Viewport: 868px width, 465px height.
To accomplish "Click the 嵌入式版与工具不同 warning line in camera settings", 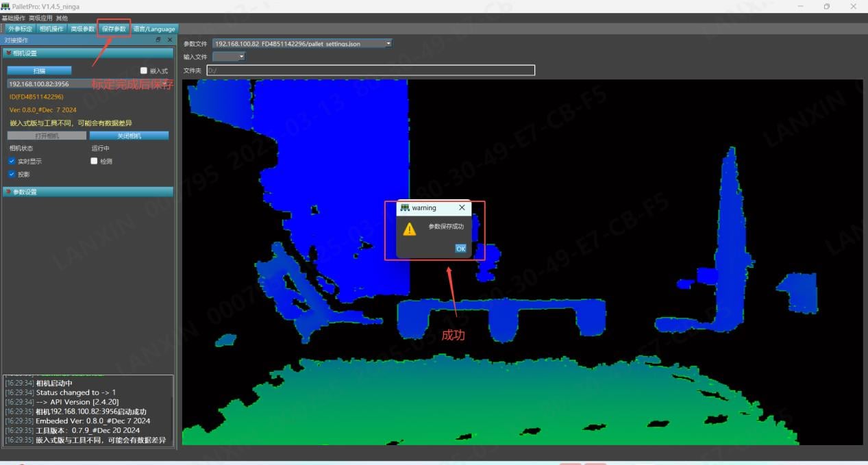I will pyautogui.click(x=71, y=123).
